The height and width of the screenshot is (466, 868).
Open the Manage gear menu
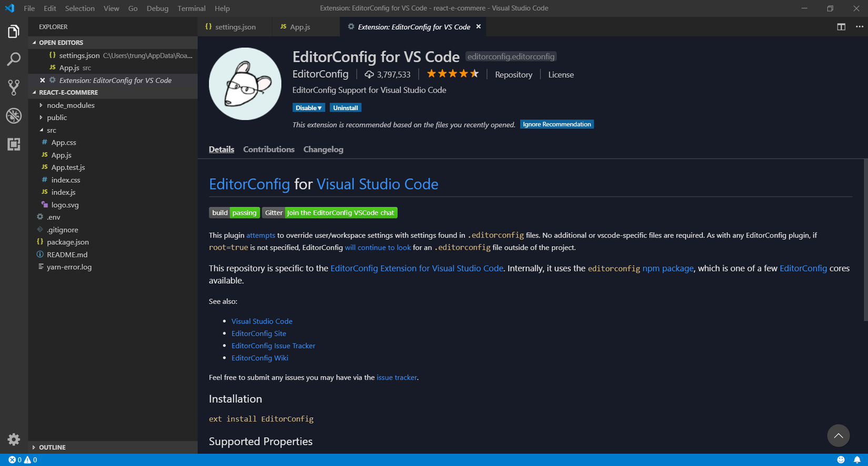14,440
